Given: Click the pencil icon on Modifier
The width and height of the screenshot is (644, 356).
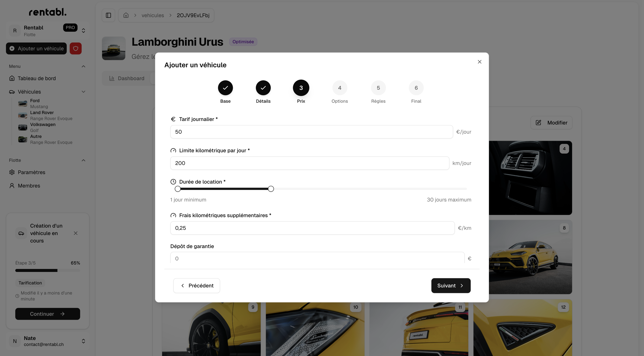Looking at the screenshot, I should pos(538,122).
